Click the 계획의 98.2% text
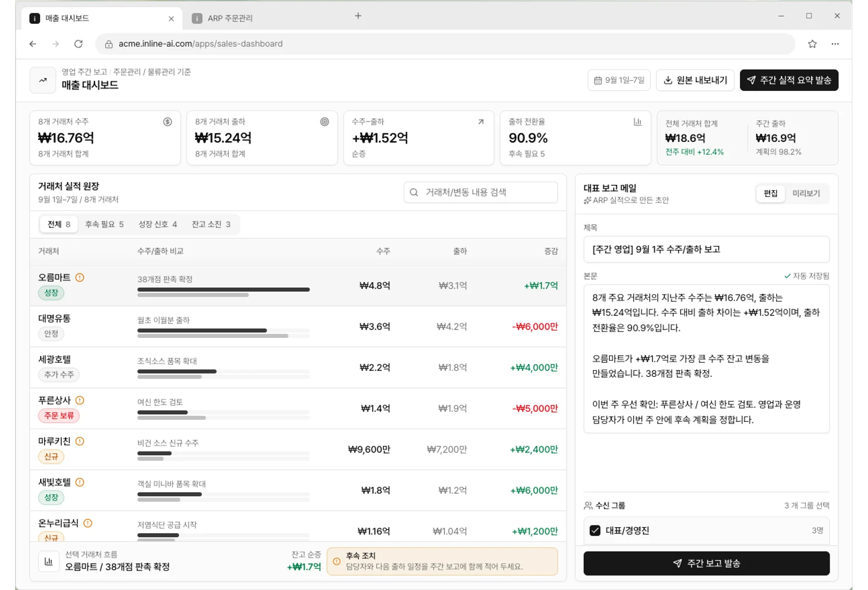 coord(778,152)
